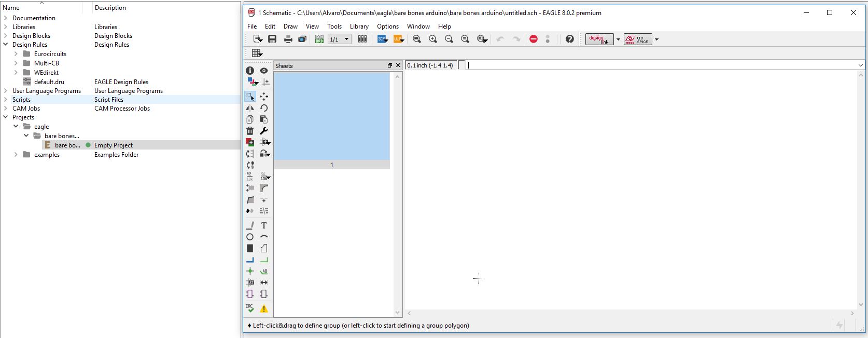The height and width of the screenshot is (338, 868).
Task: Click the LTC Spice button
Action: point(638,39)
